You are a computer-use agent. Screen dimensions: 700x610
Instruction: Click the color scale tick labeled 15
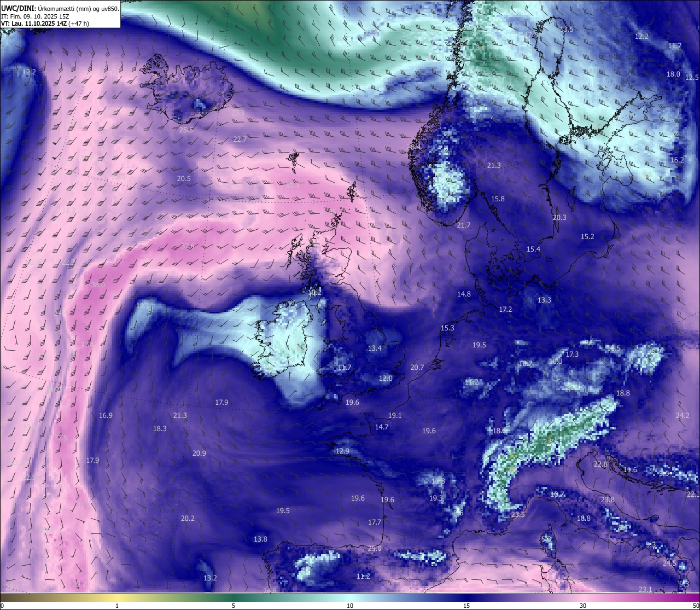pyautogui.click(x=466, y=606)
